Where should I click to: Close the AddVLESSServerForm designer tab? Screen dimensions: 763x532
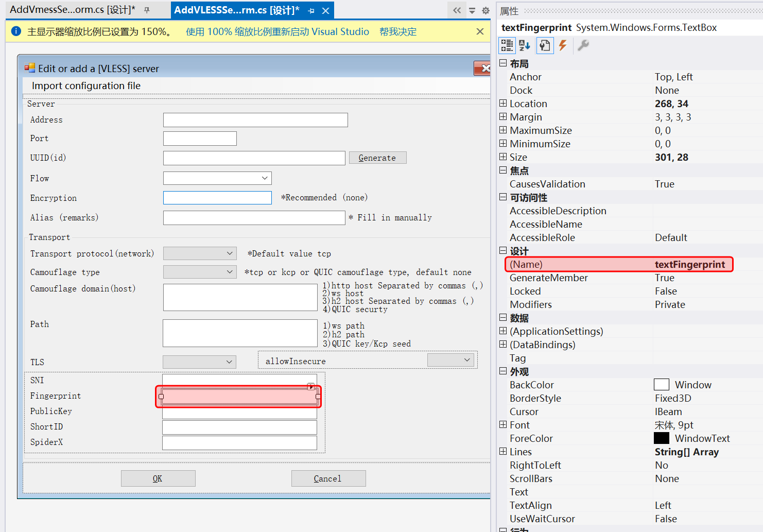click(325, 10)
